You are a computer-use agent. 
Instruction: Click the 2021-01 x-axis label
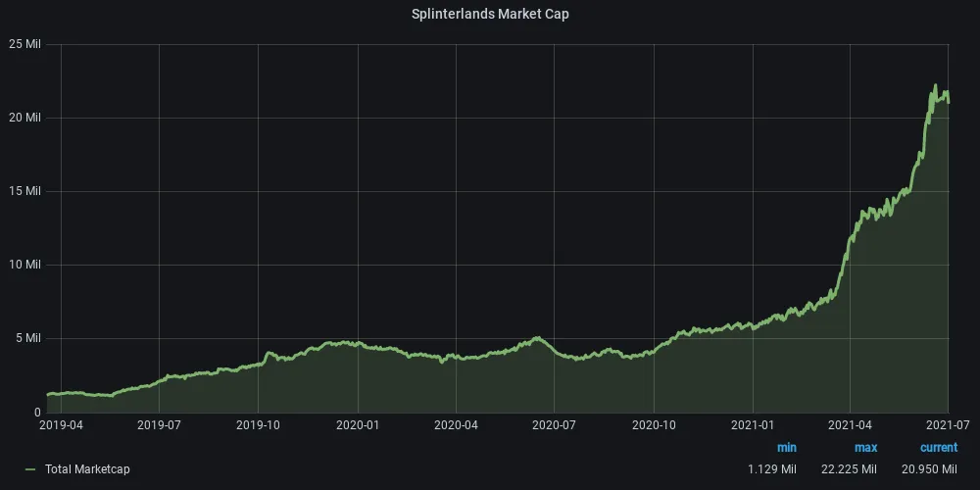click(x=753, y=425)
